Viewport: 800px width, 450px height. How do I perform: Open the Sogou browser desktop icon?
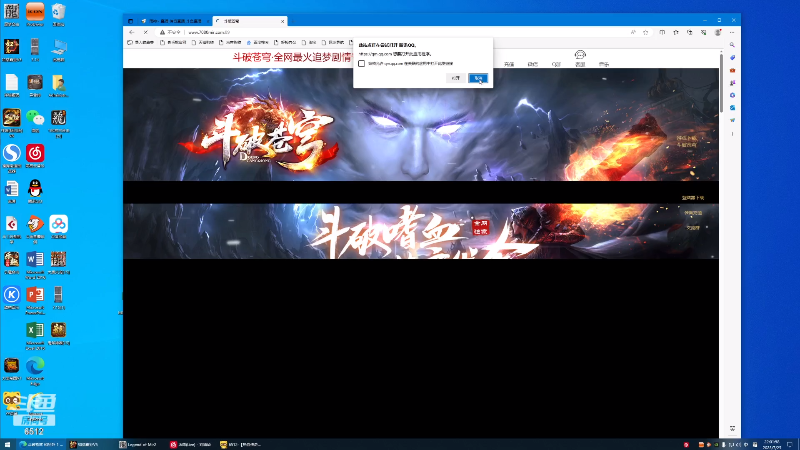(x=11, y=157)
